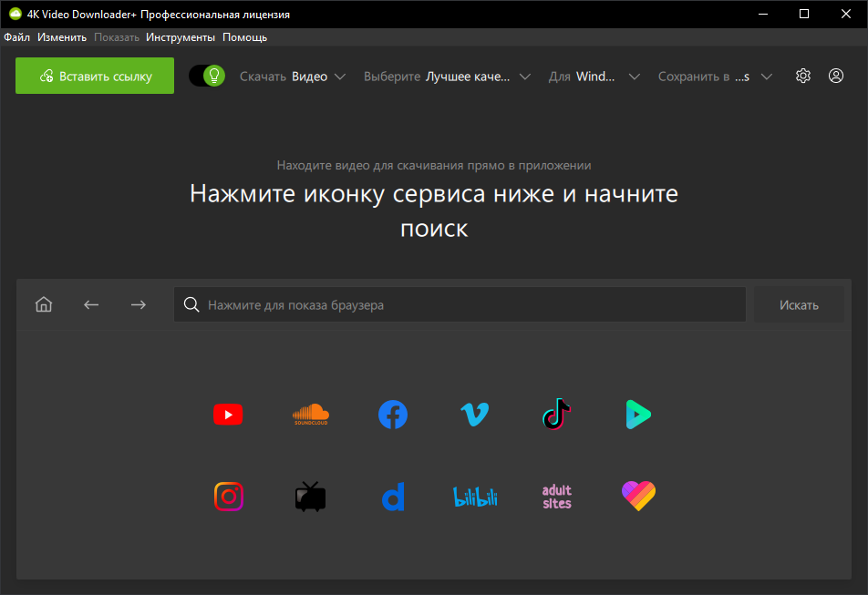Open YouTube search in the app
Image resolution: width=868 pixels, height=595 pixels.
(228, 415)
